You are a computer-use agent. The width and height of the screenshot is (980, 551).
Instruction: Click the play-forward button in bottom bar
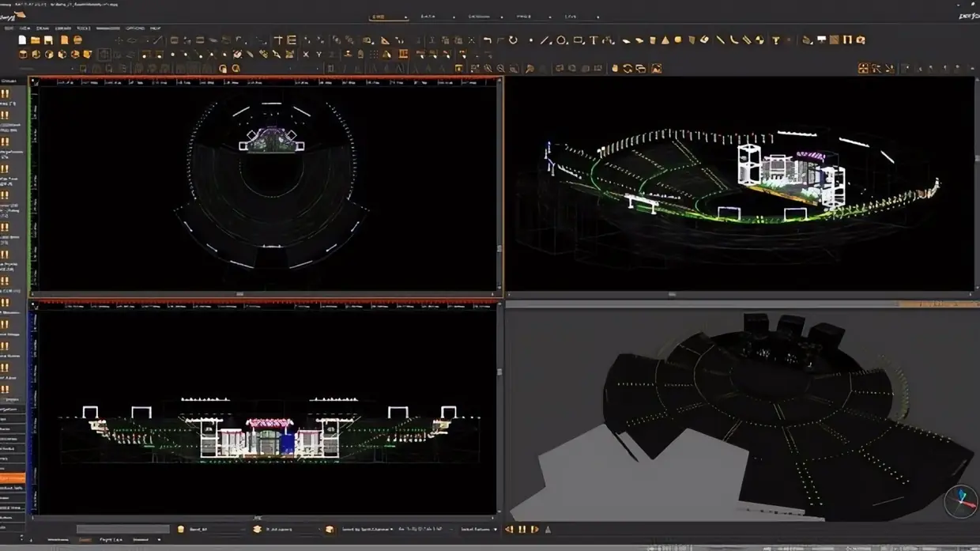(x=533, y=529)
